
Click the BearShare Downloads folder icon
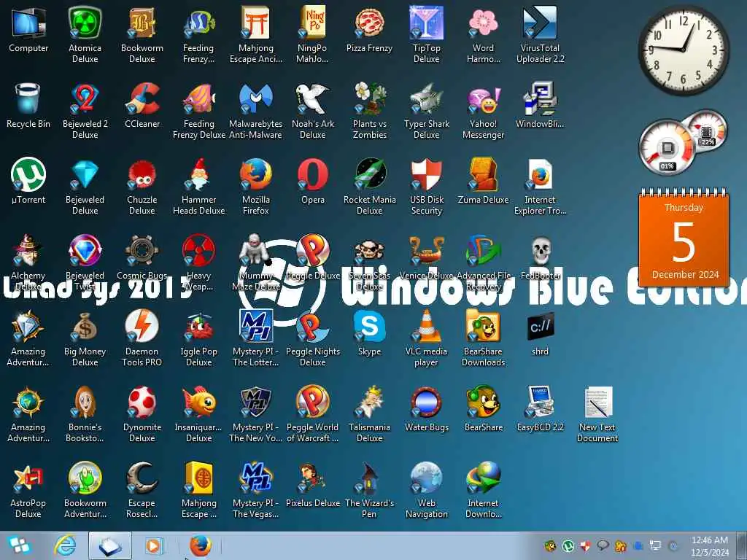click(483, 326)
